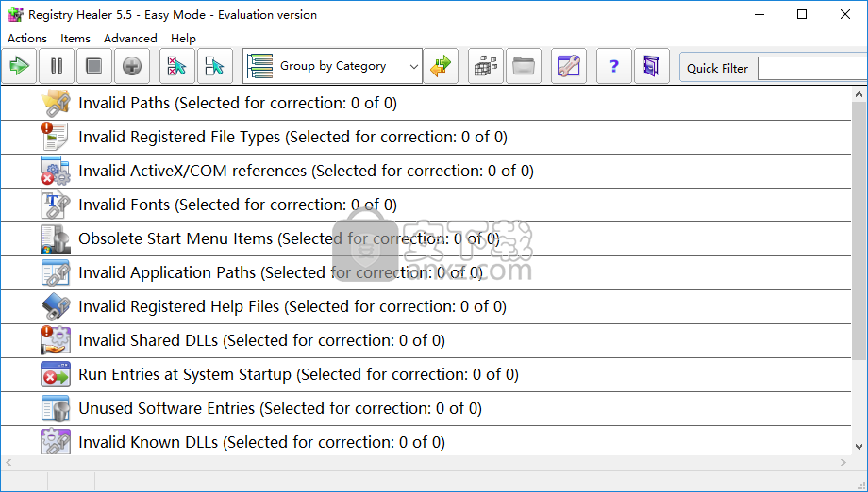Select Invalid Shared DLLs text

(x=262, y=340)
